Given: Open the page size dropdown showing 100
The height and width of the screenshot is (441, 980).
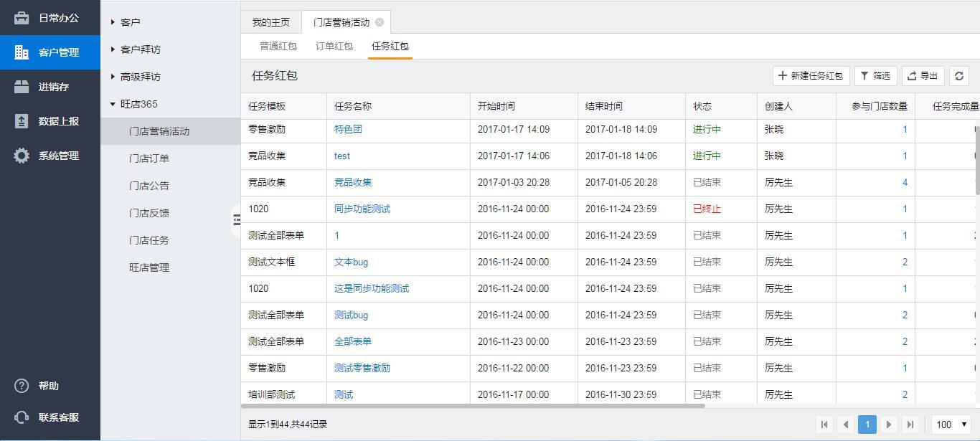Looking at the screenshot, I should tap(951, 425).
